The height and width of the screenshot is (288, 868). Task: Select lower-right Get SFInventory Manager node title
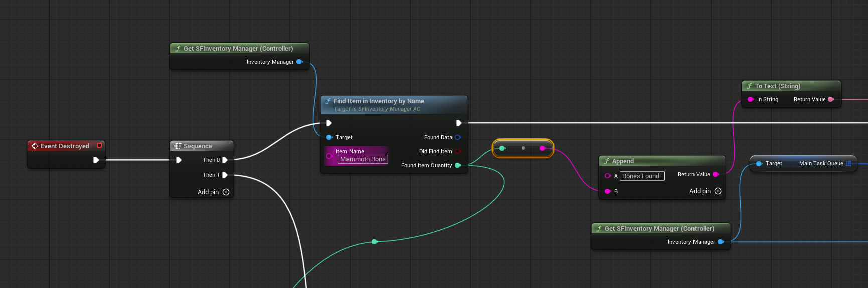coord(659,229)
